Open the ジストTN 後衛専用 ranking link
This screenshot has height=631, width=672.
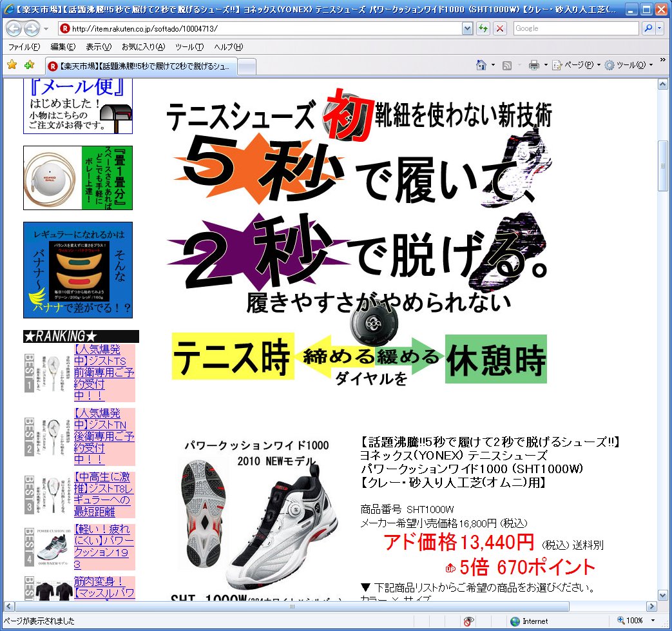(x=104, y=436)
